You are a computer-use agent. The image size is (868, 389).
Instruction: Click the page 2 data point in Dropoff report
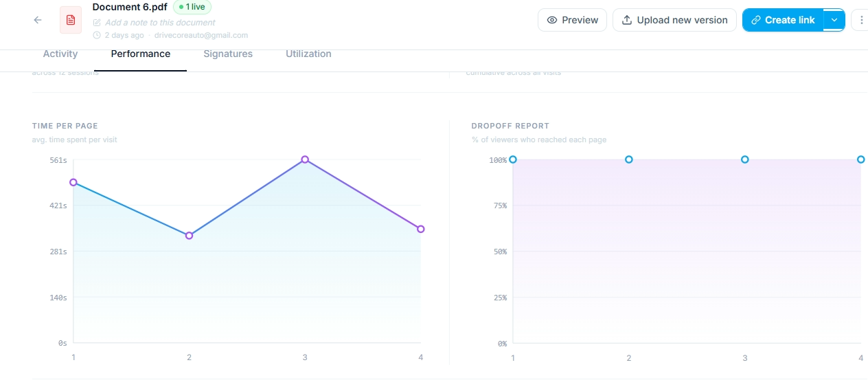click(x=628, y=159)
